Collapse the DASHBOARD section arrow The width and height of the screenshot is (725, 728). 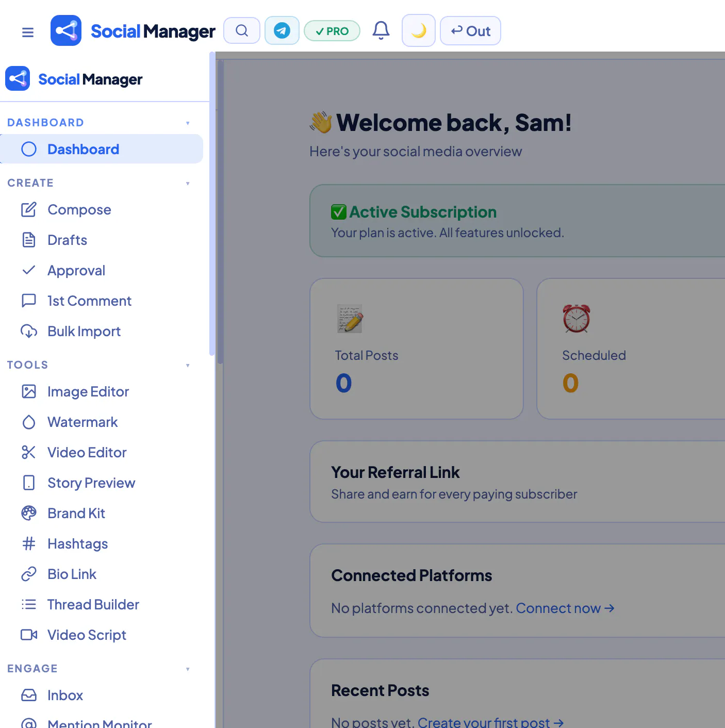coord(188,123)
